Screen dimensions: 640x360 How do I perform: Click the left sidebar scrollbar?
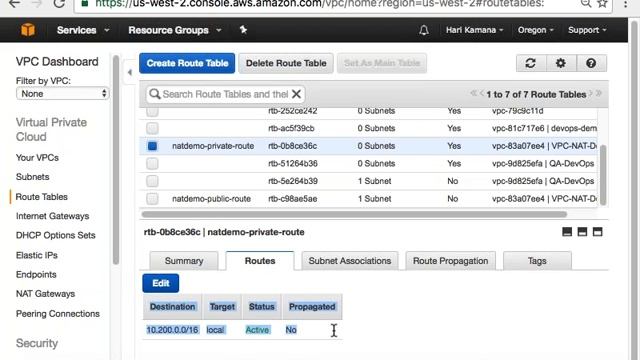pos(116,160)
